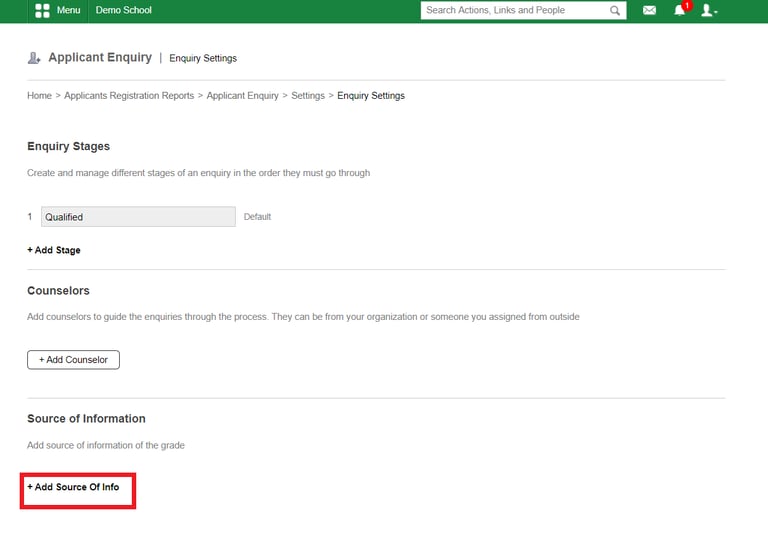The height and width of the screenshot is (541, 768).
Task: Click + Add Source Of Info
Action: [x=73, y=487]
